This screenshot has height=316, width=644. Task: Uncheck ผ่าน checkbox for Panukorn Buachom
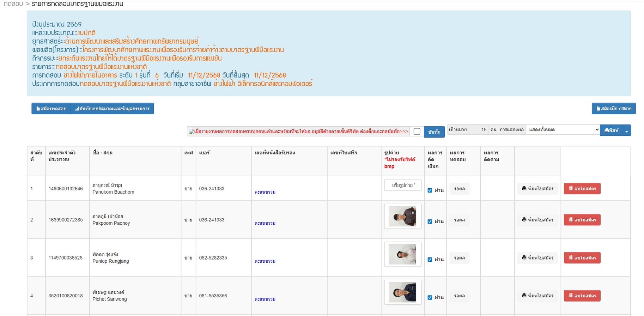pyautogui.click(x=430, y=190)
